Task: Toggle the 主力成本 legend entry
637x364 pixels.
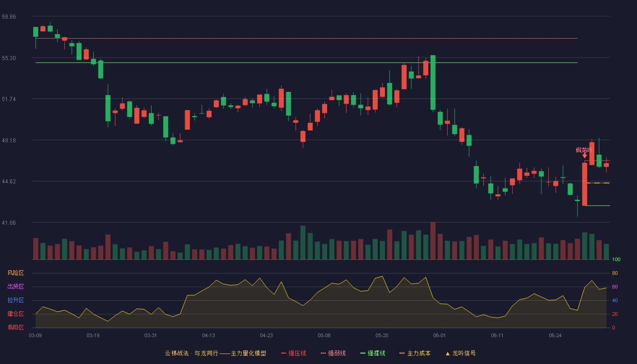Action: (x=415, y=353)
